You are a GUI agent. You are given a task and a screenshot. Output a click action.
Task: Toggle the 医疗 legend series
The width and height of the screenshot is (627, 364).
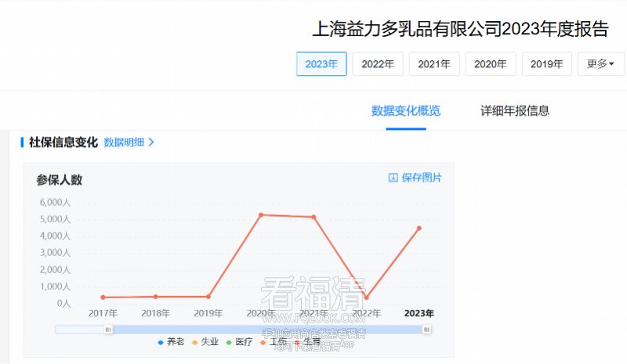coord(240,342)
